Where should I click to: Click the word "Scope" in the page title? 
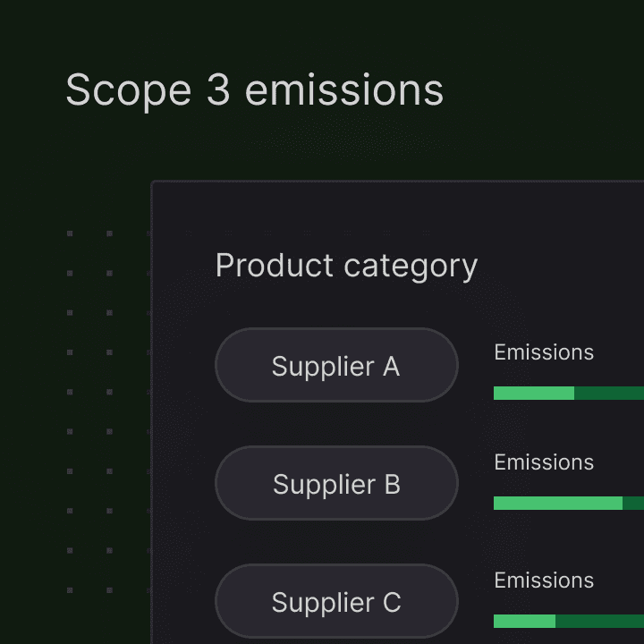pos(129,91)
